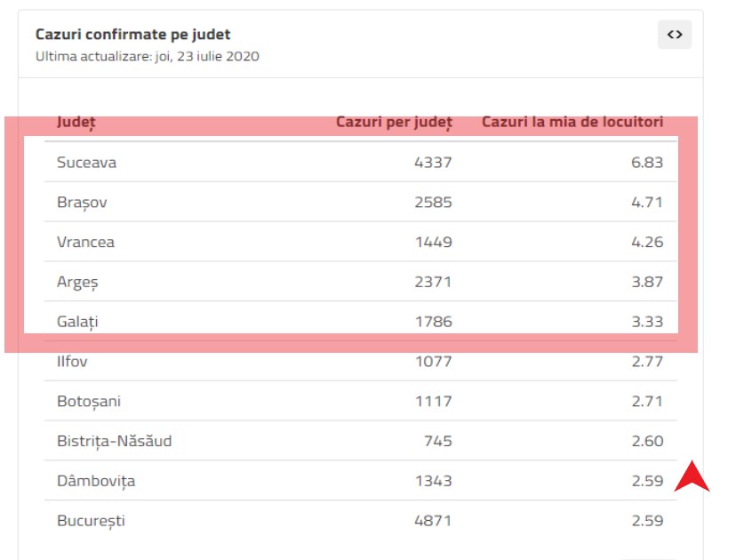Viewport: 744px width, 560px height.
Task: Click the Argeș county name
Action: pyautogui.click(x=78, y=282)
